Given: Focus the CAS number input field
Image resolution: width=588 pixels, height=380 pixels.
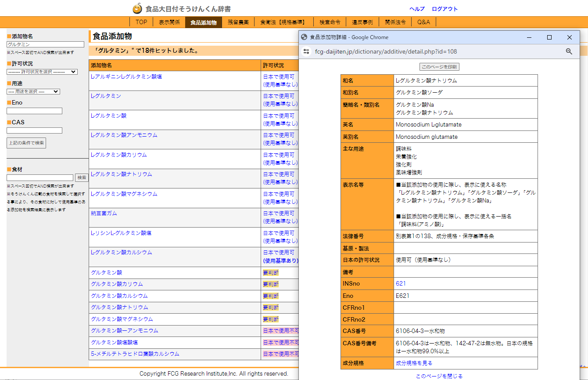Looking at the screenshot, I should pyautogui.click(x=34, y=130).
